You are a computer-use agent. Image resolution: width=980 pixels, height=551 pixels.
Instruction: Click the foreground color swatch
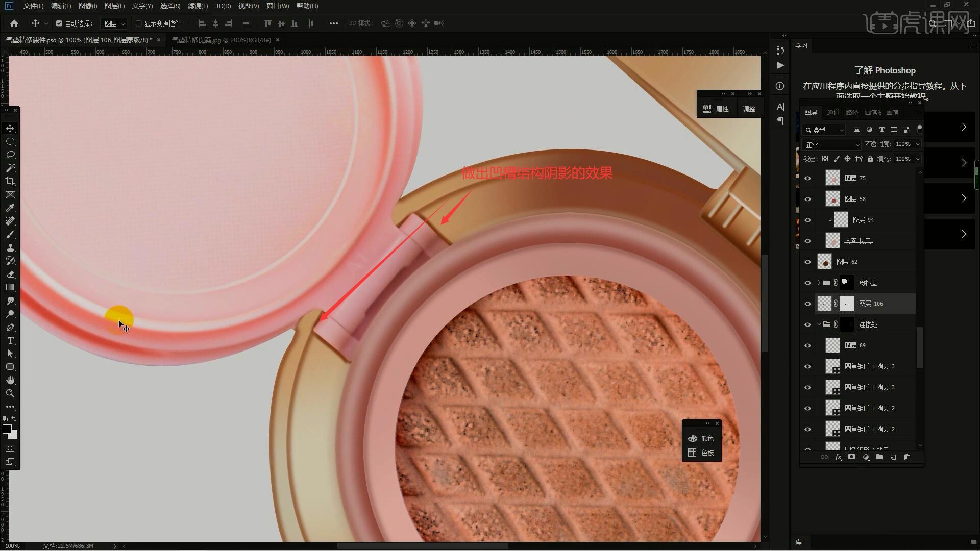click(7, 429)
